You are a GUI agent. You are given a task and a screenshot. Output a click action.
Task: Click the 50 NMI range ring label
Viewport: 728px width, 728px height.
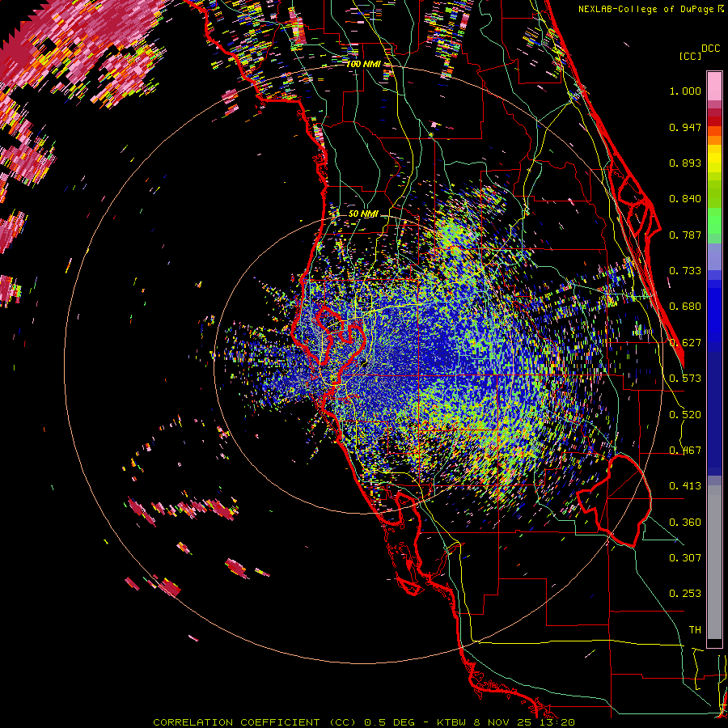pos(363,214)
